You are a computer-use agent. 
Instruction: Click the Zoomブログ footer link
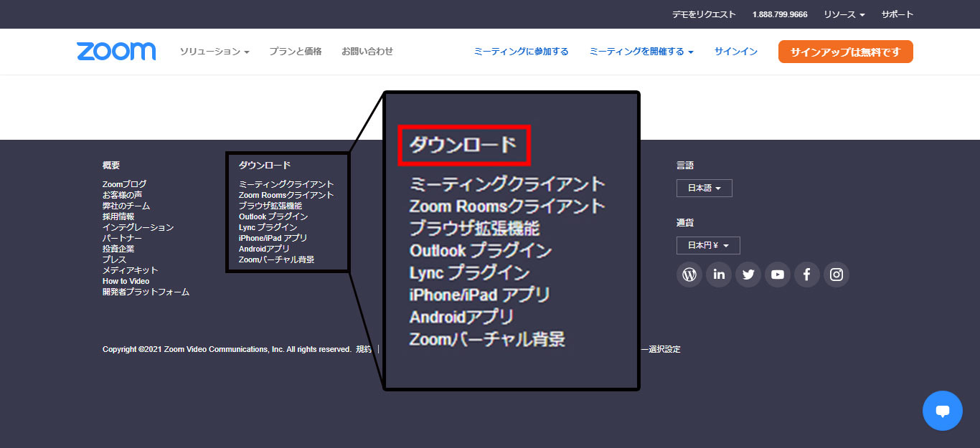(x=124, y=184)
